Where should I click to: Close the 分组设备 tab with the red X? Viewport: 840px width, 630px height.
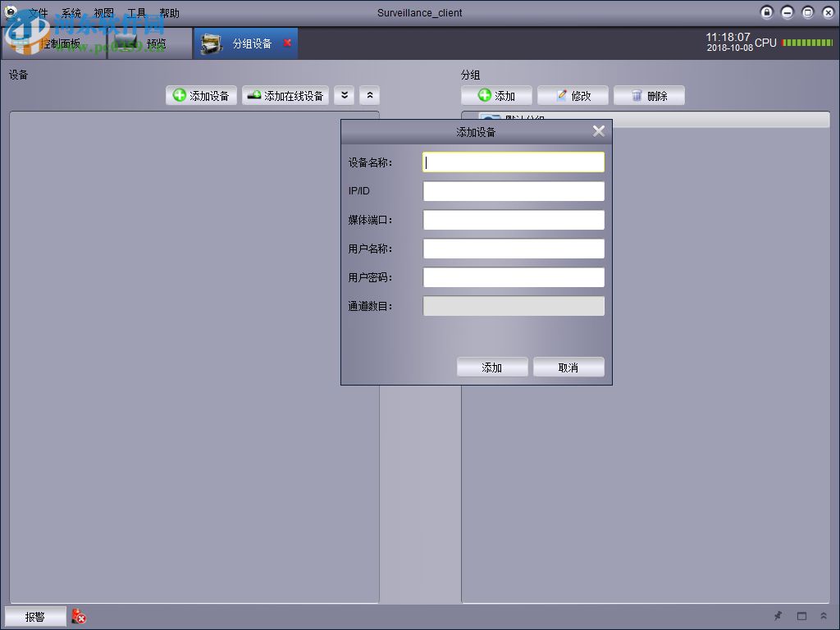click(x=287, y=43)
